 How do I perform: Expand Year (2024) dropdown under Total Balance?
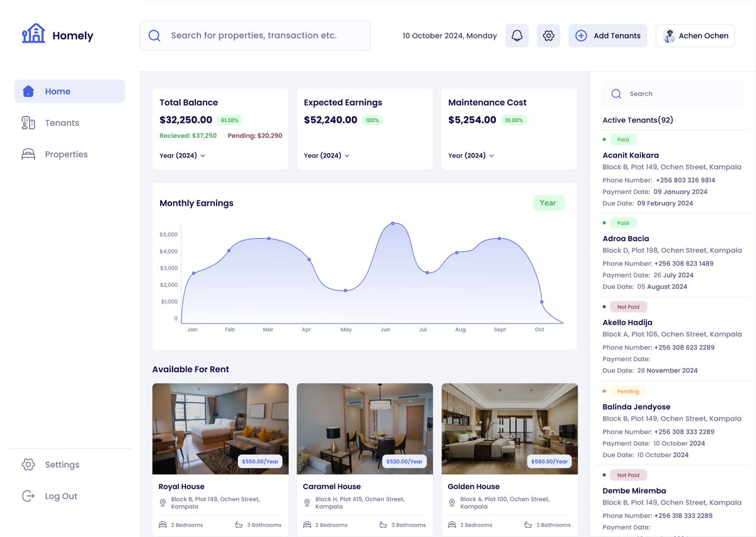[183, 155]
